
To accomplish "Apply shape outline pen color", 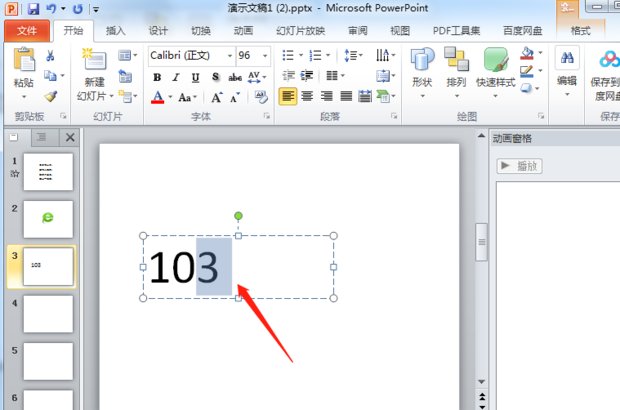I will [527, 72].
